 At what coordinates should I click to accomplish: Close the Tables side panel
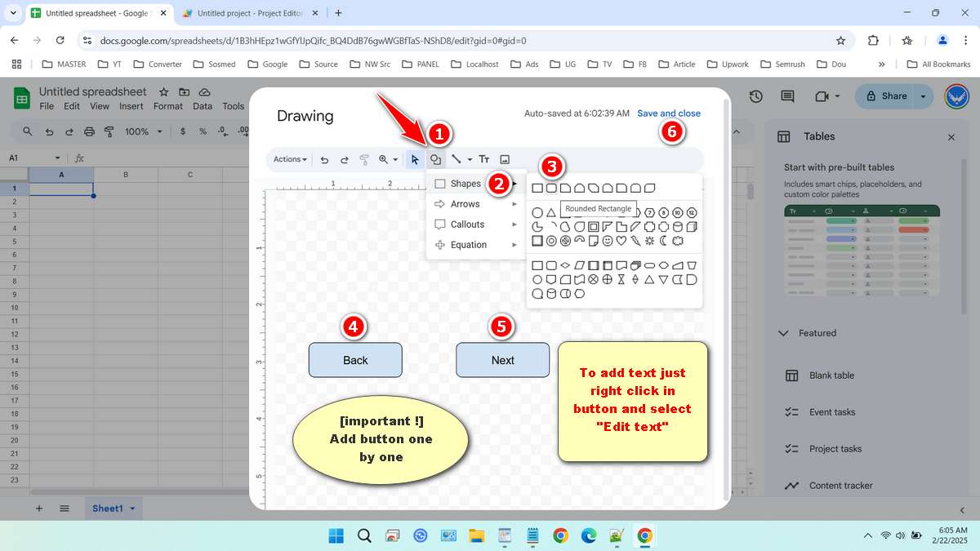951,137
